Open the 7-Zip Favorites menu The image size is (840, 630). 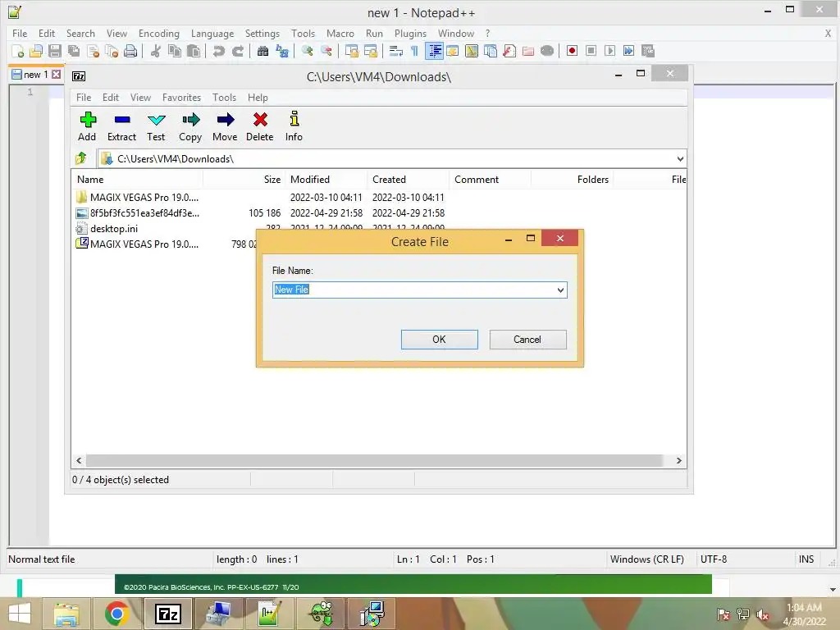[181, 98]
